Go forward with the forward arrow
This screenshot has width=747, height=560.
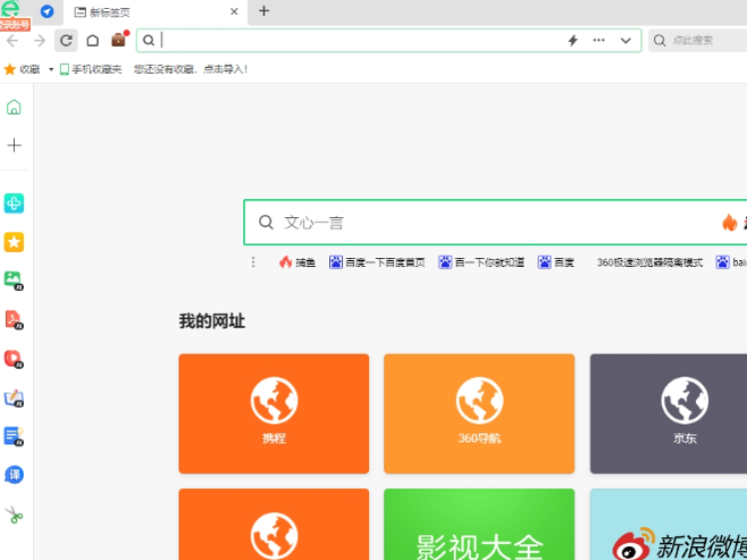pyautogui.click(x=40, y=41)
